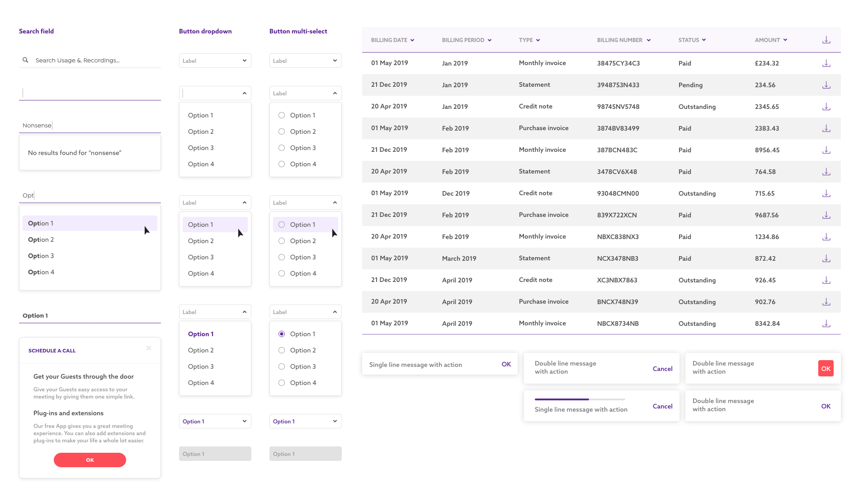The width and height of the screenshot is (868, 488).
Task: Click the purple progress bar
Action: tap(562, 399)
